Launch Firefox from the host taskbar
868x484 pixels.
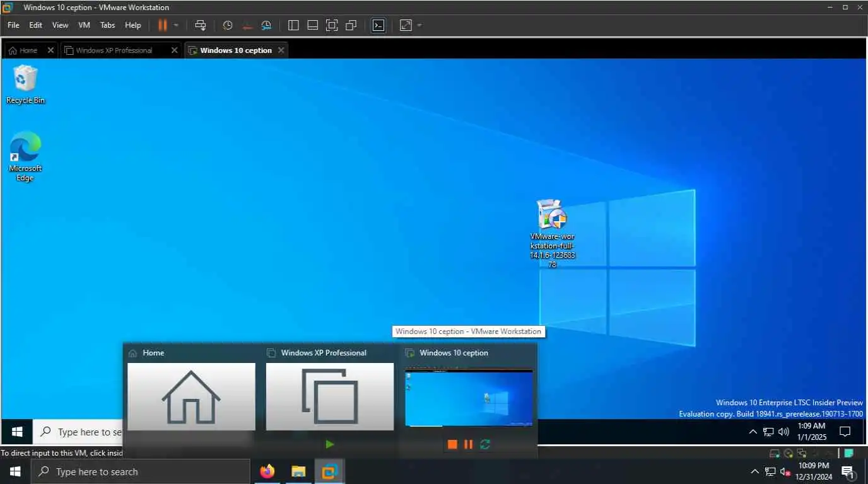(x=267, y=471)
